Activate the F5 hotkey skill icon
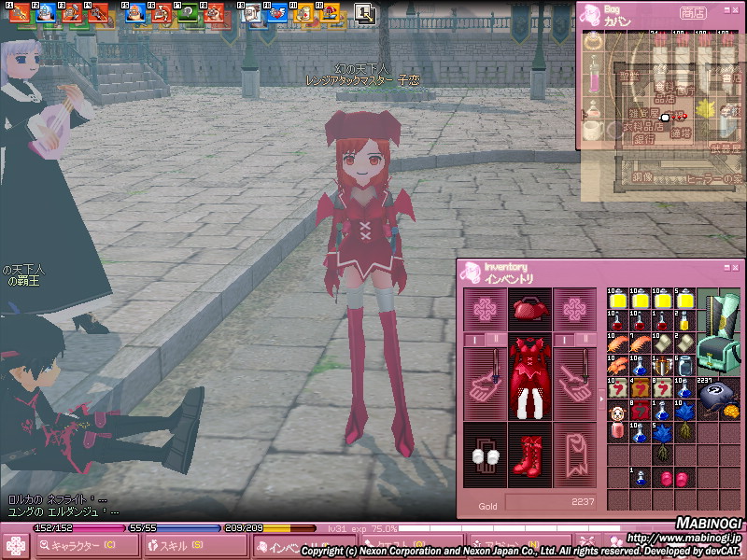This screenshot has width=747, height=560. pyautogui.click(x=134, y=13)
